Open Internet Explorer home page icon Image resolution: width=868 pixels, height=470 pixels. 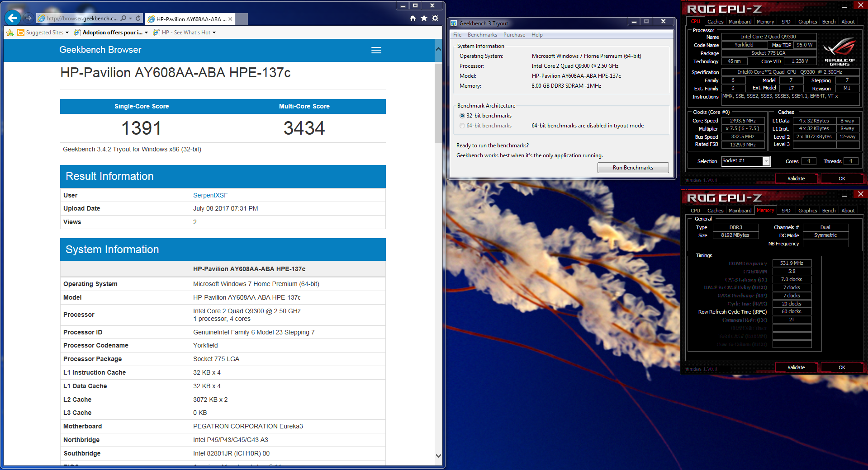413,18
